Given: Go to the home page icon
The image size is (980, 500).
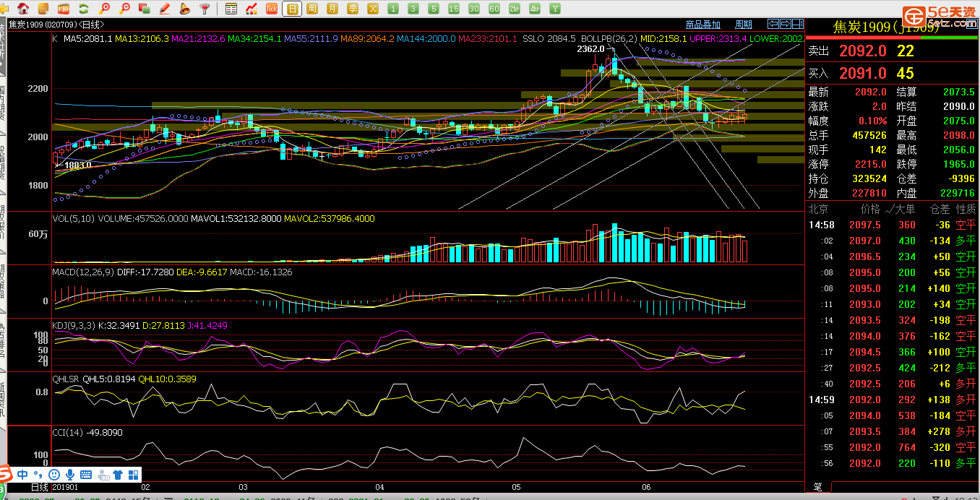Looking at the screenshot, I should (x=24, y=9).
